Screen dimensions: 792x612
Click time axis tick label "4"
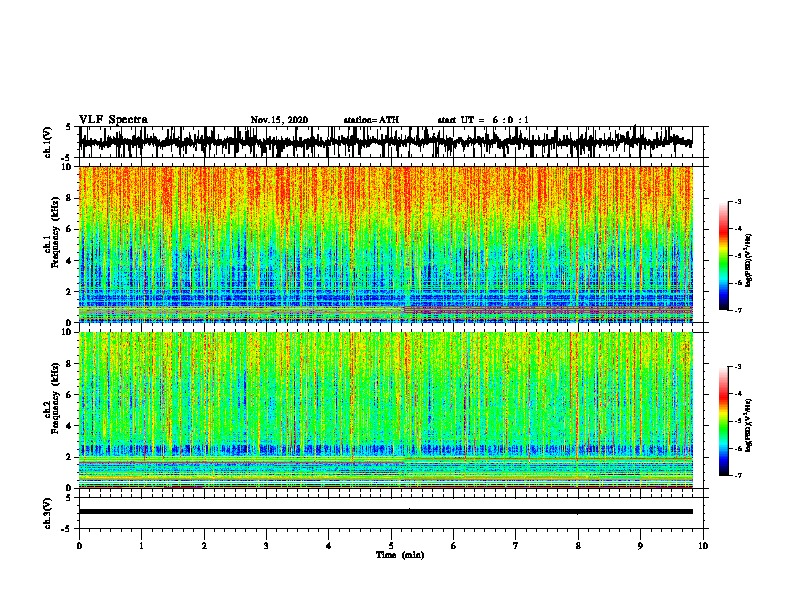tap(329, 546)
